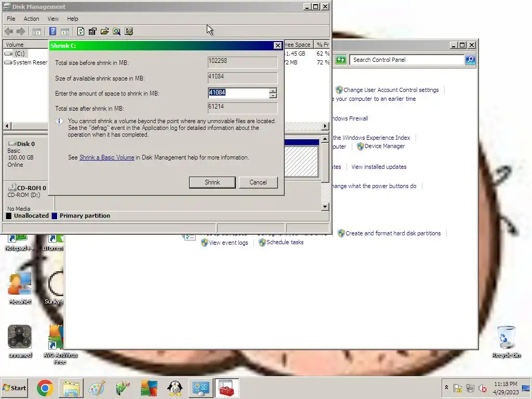Image resolution: width=532 pixels, height=399 pixels.
Task: Click the Back arrow in Disk Management toolbar
Action: pos(9,32)
